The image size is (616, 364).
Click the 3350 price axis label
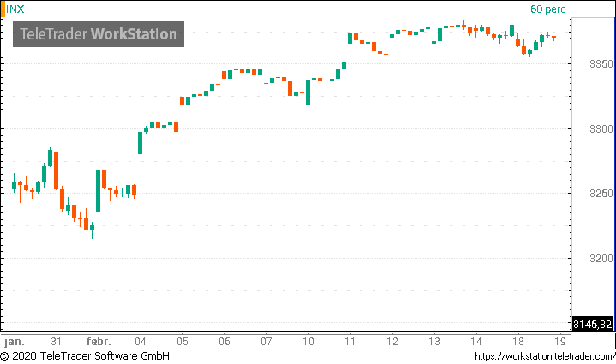[601, 64]
